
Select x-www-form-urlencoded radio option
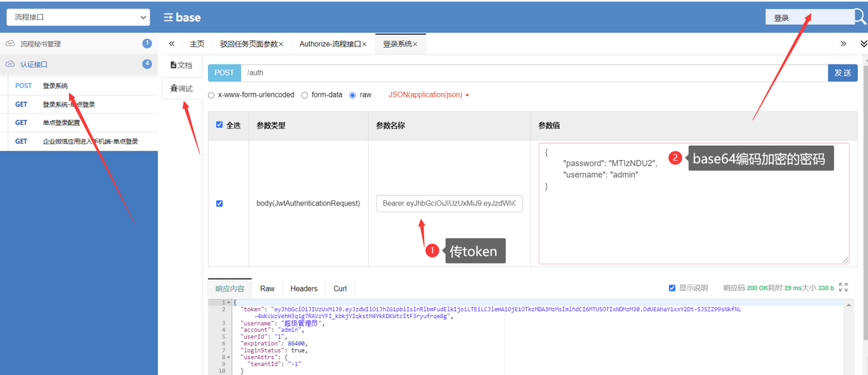click(x=211, y=95)
